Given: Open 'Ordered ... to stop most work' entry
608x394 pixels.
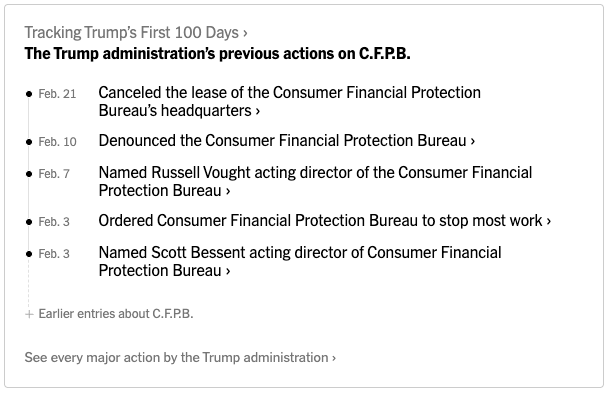Looking at the screenshot, I should [325, 220].
